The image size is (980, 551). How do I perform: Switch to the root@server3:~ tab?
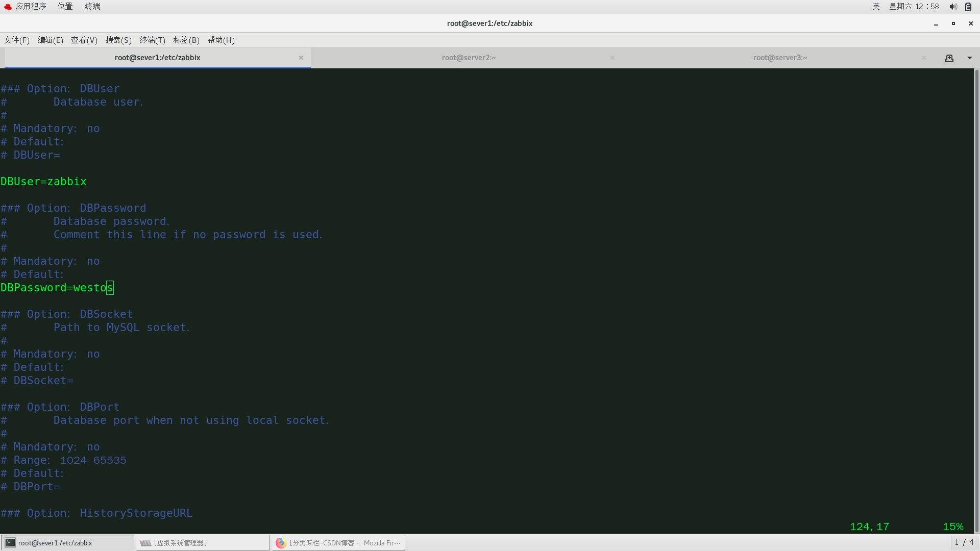[x=780, y=58]
